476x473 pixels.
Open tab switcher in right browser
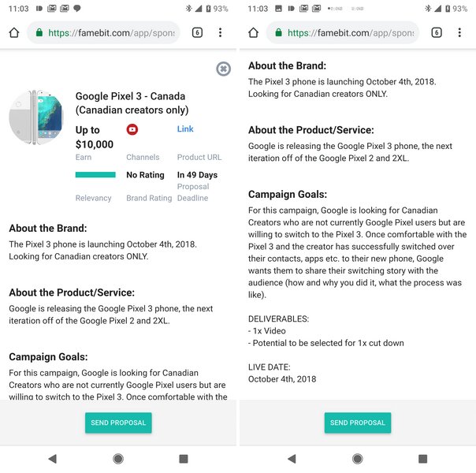click(x=437, y=33)
